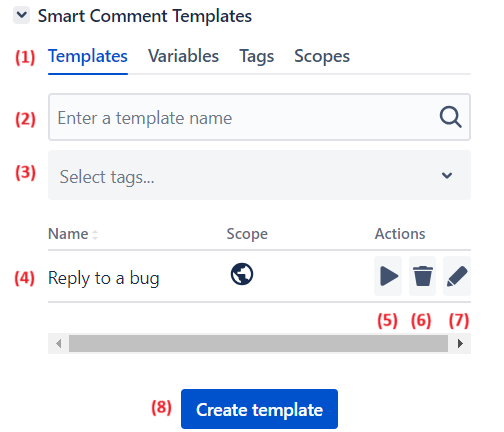Image resolution: width=504 pixels, height=432 pixels.
Task: Edit the Reply to a bug template
Action: tap(457, 276)
